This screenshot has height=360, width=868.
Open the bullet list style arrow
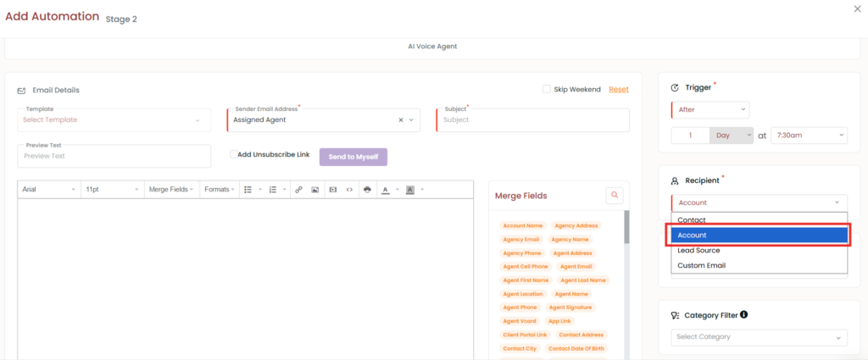259,189
